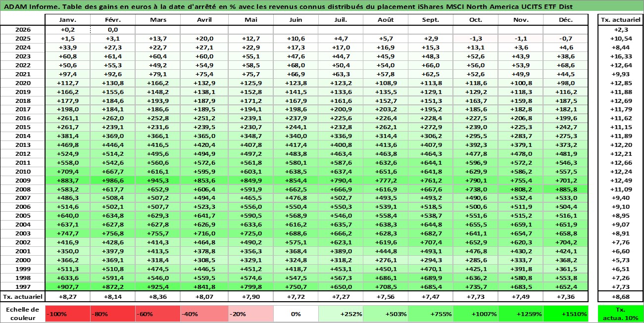Select the 2001 October cell '+476,8'

[x=475, y=251]
